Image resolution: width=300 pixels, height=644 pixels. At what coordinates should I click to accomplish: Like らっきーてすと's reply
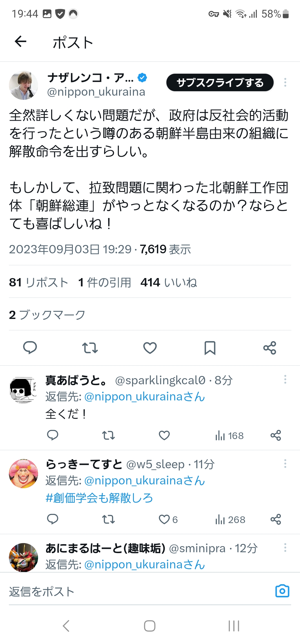coord(164,519)
